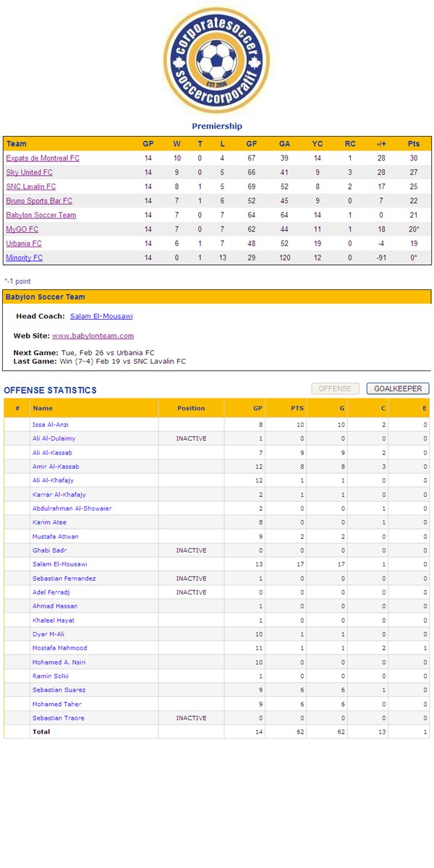This screenshot has height=868, width=434.
Task: Open player Ali Al-Khafajy
Action: coord(53,480)
